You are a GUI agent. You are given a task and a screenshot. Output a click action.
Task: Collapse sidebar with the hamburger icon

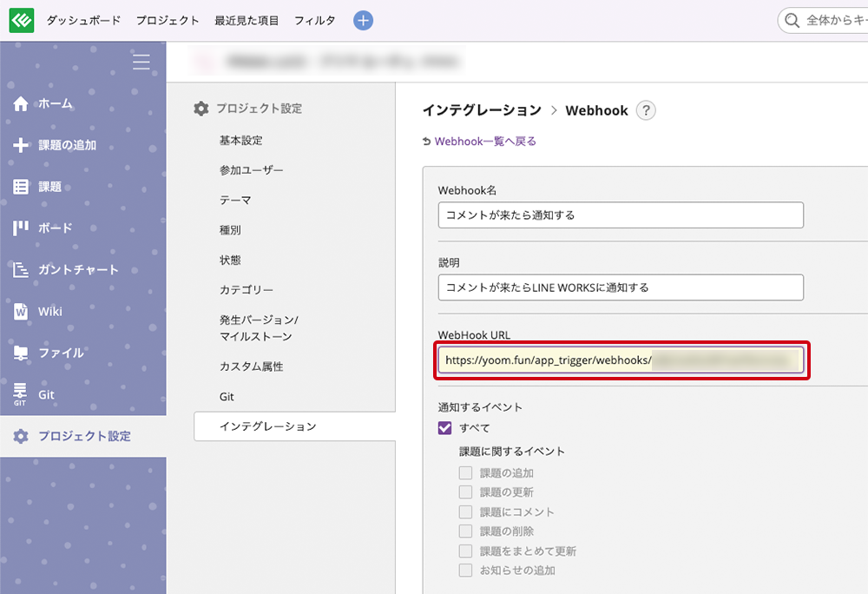point(141,62)
